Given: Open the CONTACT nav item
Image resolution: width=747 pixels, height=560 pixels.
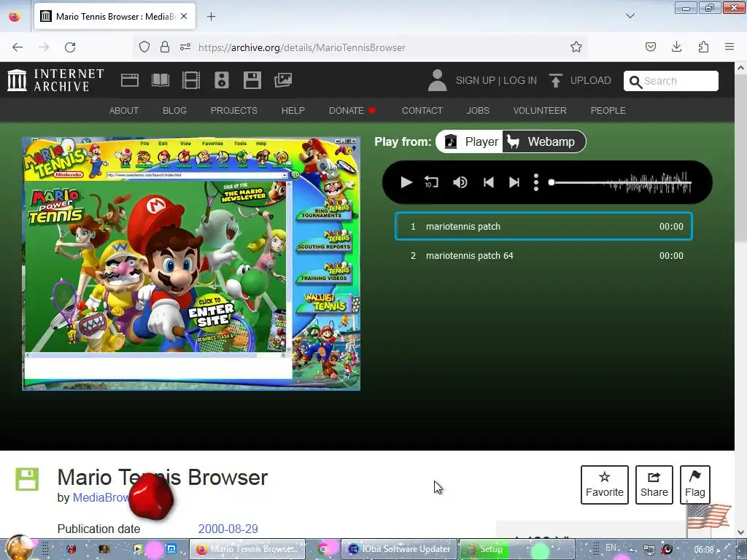Looking at the screenshot, I should [x=422, y=111].
